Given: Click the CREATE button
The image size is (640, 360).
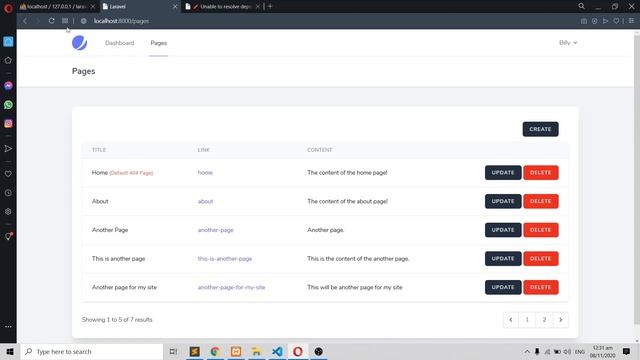Looking at the screenshot, I should (x=540, y=129).
